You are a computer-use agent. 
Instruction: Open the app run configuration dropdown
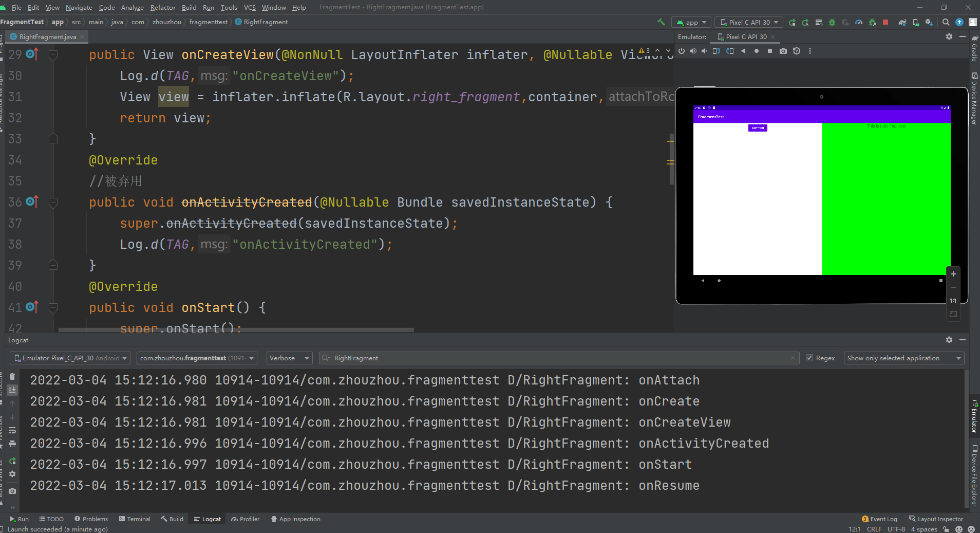click(692, 22)
